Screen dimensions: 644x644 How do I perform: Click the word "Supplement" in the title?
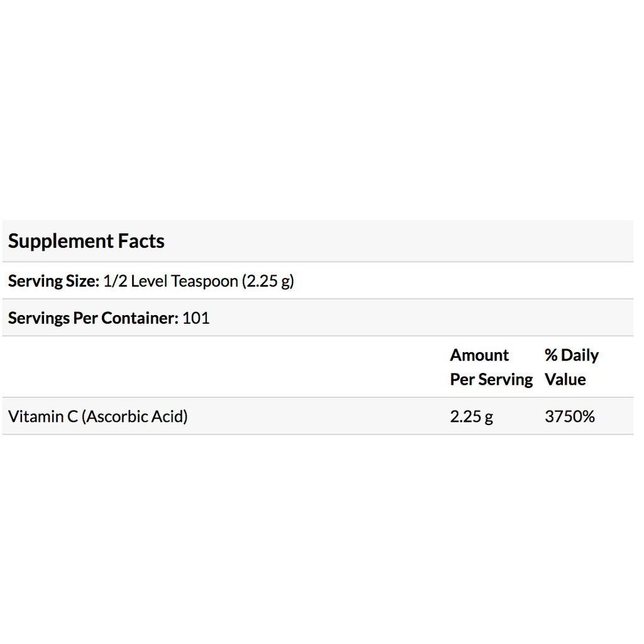60,241
